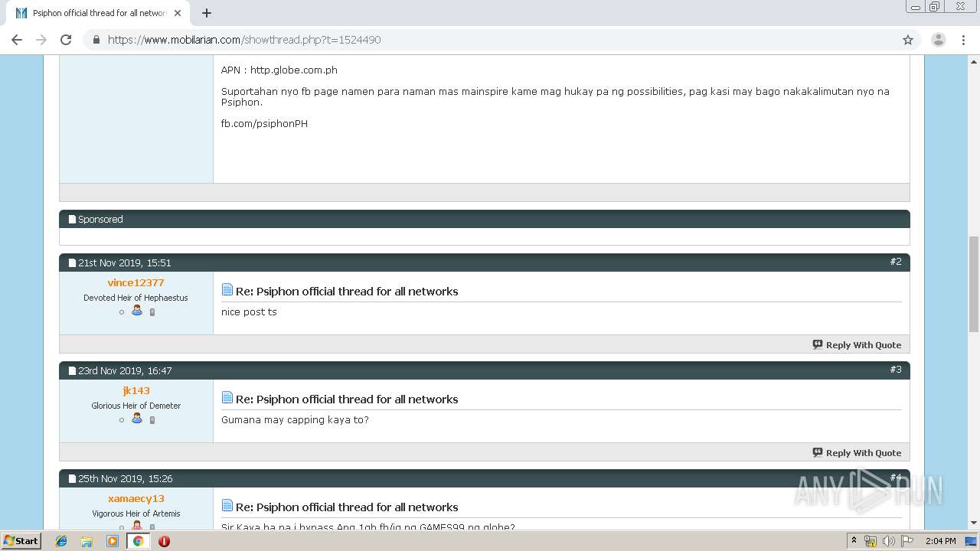Click document icon in vince12377's post title
Screen dimensions: 980x551
(x=227, y=290)
